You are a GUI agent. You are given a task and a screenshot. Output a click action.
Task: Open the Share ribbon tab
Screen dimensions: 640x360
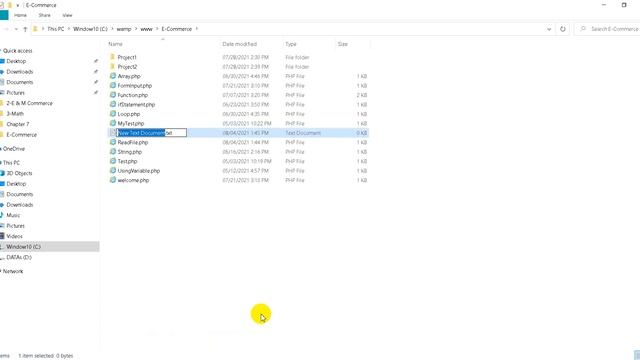pos(44,15)
